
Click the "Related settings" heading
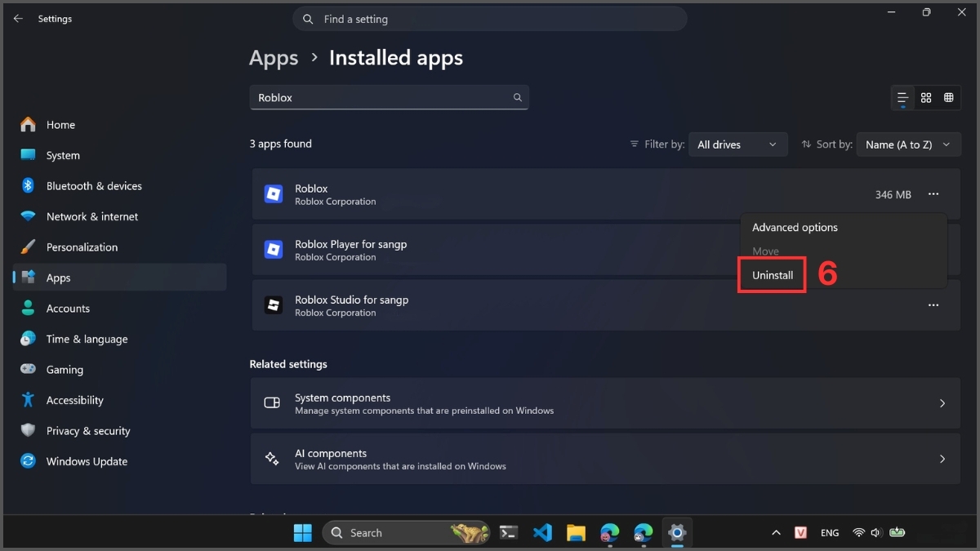coord(288,364)
